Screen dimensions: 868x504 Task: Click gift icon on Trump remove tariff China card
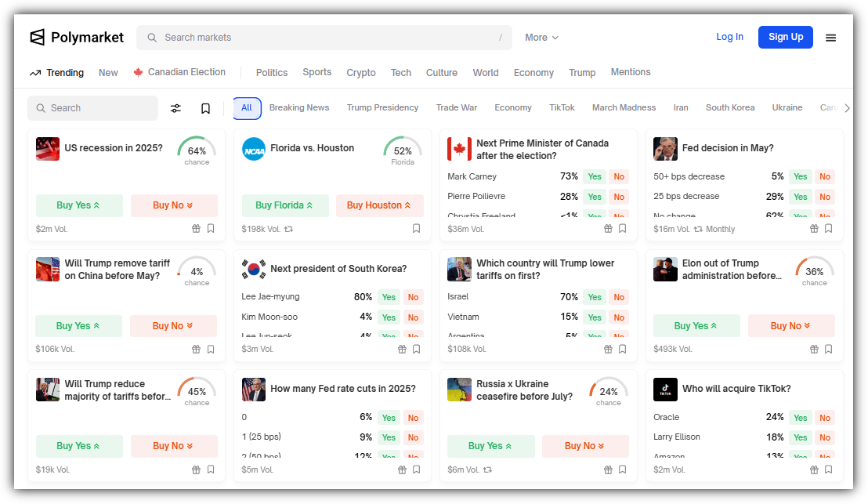196,349
